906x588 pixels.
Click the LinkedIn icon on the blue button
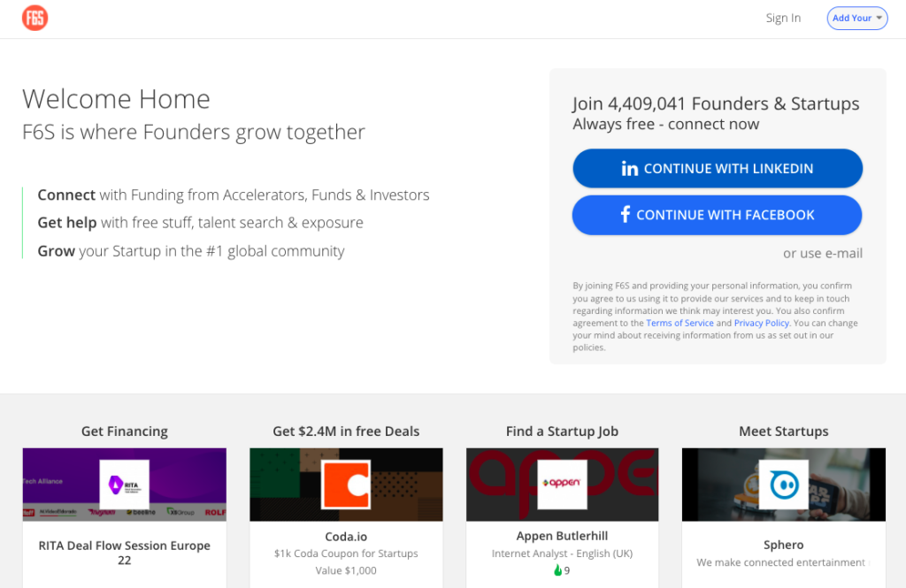point(630,168)
